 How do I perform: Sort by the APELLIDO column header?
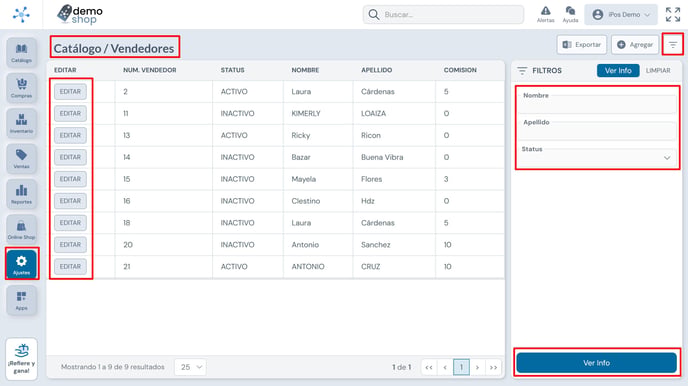pos(376,70)
